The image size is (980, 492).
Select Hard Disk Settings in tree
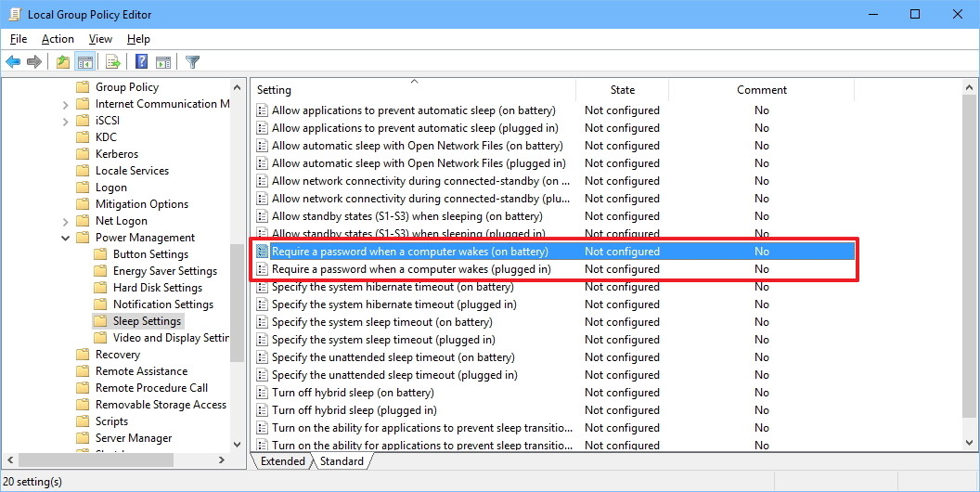click(158, 288)
